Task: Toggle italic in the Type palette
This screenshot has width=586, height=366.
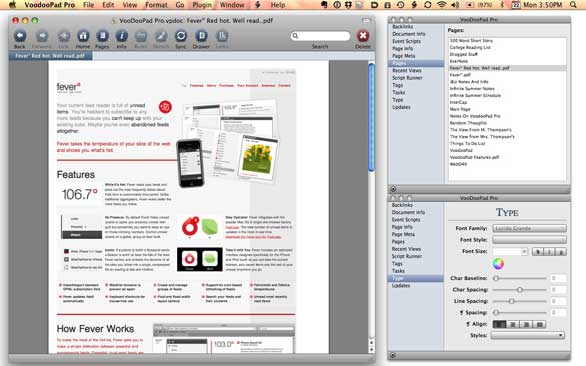Action: coord(549,252)
